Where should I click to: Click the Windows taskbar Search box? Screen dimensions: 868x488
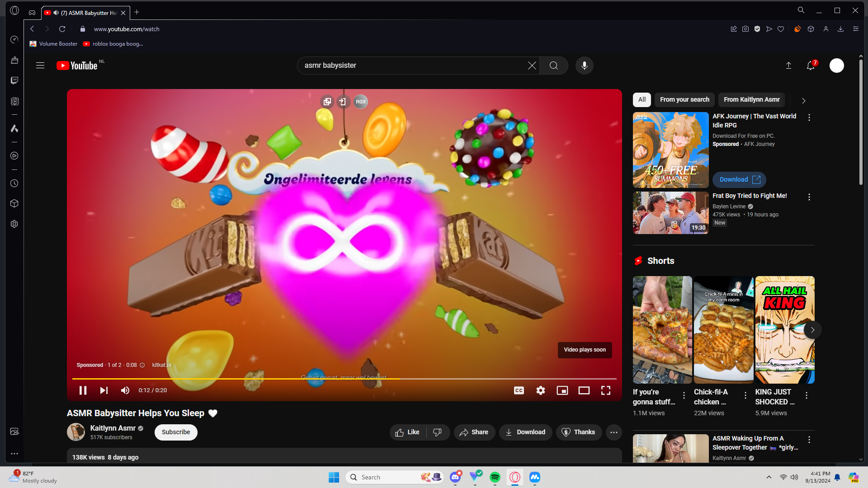coord(395,477)
